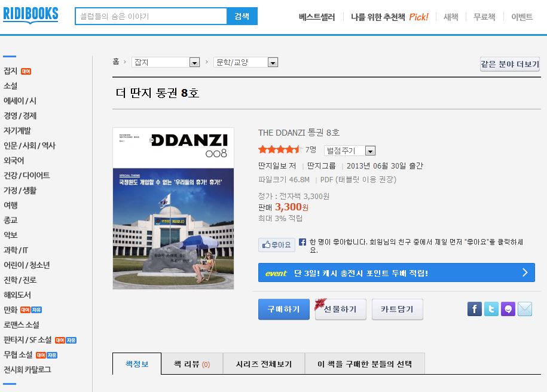
Task: Switch to the 책정보 tab
Action: click(137, 364)
